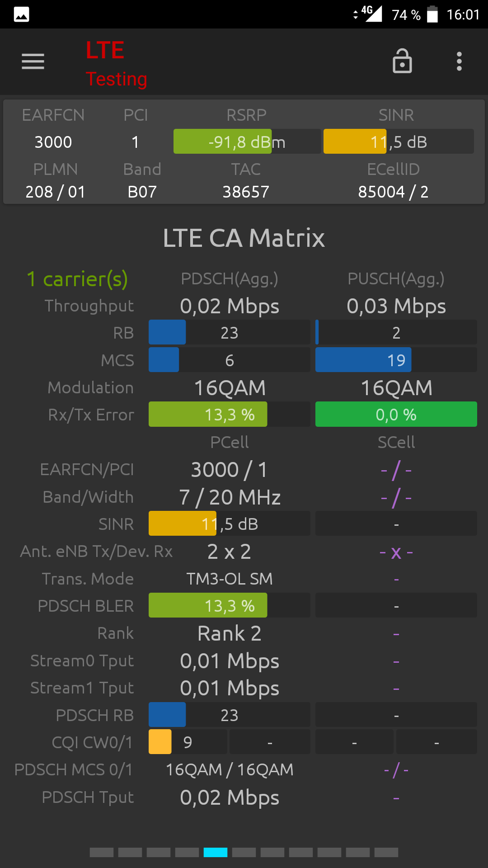488x868 pixels.
Task: Tap the ECellID 85004 / 2 value
Action: coord(393,192)
